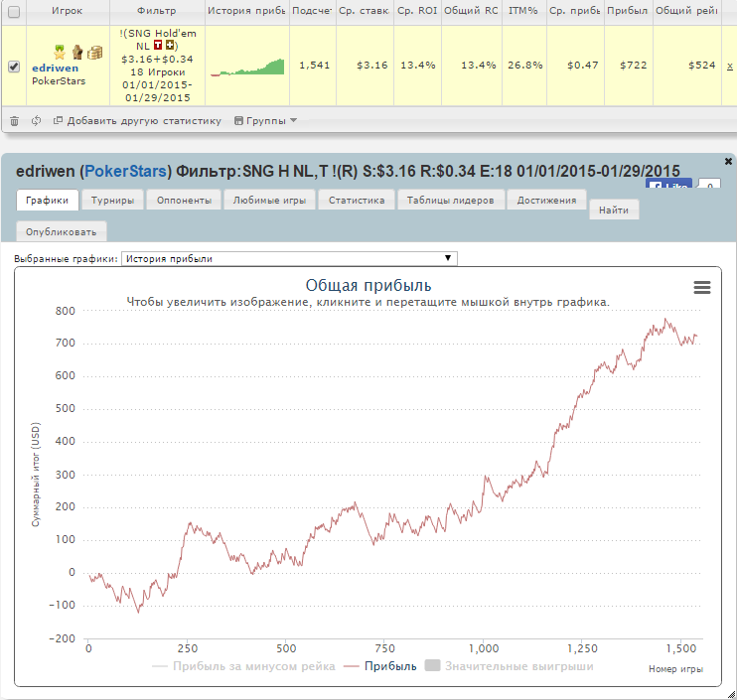Click the Опубликовать button
The image size is (737, 700).
[62, 231]
